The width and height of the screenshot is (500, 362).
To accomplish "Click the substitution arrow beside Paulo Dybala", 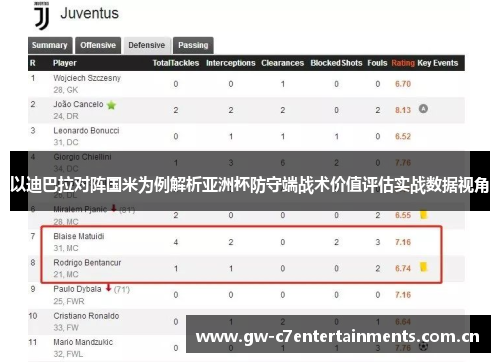I will click(108, 288).
